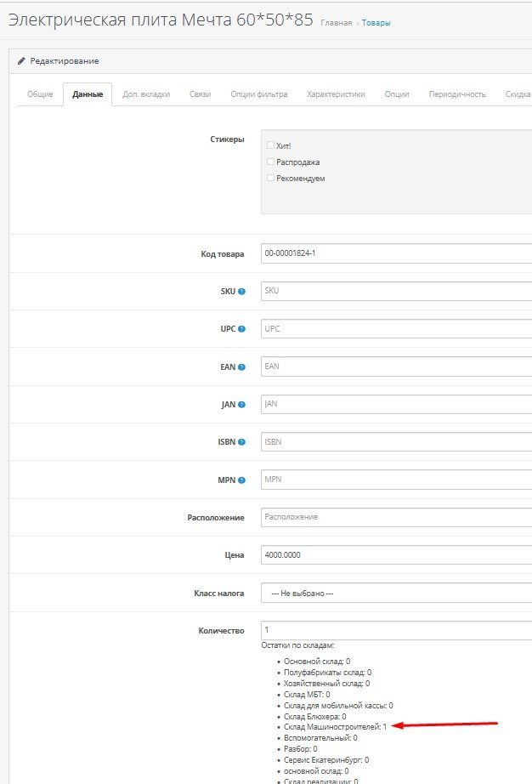Click into the MPN input field
This screenshot has height=784, width=532.
click(396, 480)
